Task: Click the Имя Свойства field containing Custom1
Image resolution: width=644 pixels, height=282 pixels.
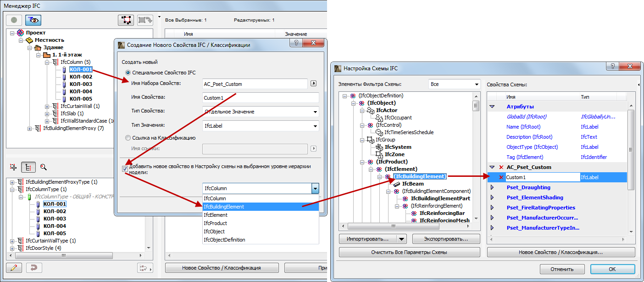Action: tap(261, 98)
